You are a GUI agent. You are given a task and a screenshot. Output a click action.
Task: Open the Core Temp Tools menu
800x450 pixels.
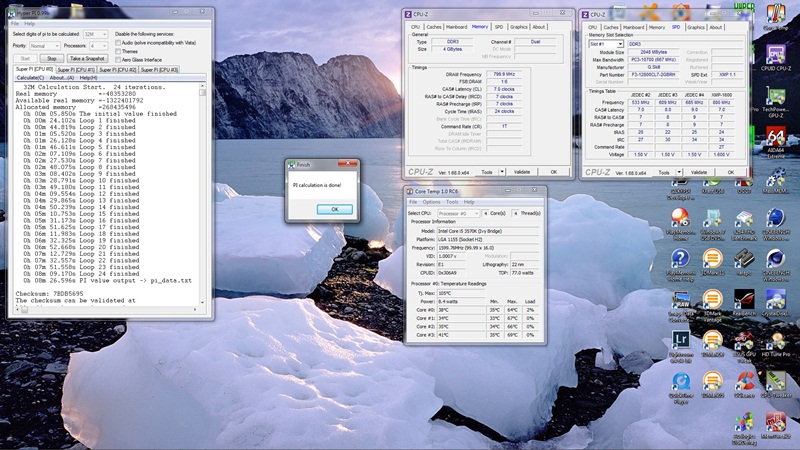[452, 202]
